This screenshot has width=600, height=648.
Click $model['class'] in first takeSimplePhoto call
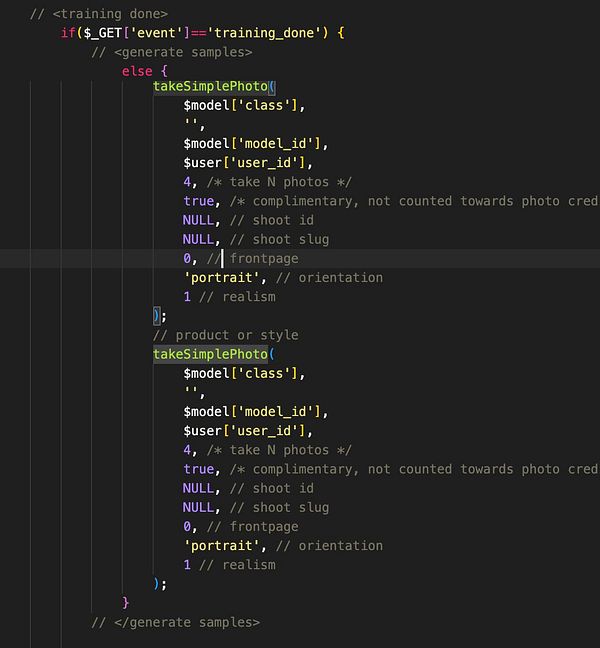pos(240,105)
